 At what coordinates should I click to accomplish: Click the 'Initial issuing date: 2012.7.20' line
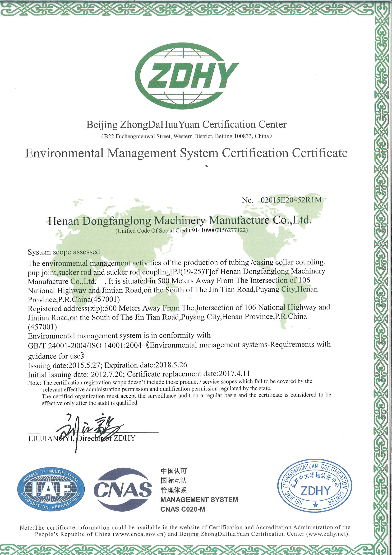139,374
